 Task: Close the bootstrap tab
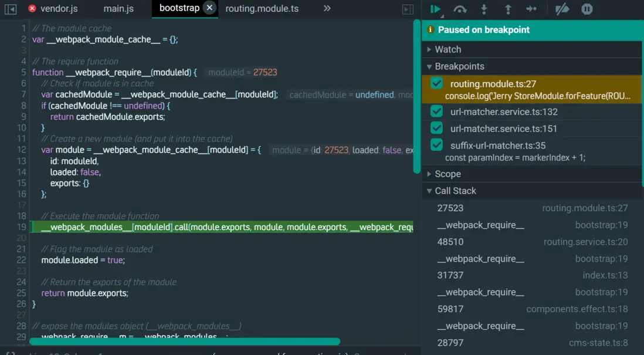[x=209, y=8]
